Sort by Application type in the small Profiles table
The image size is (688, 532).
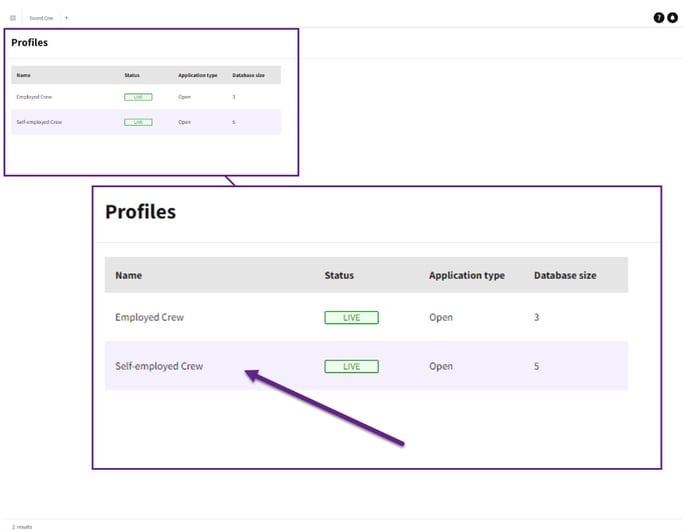[x=197, y=75]
